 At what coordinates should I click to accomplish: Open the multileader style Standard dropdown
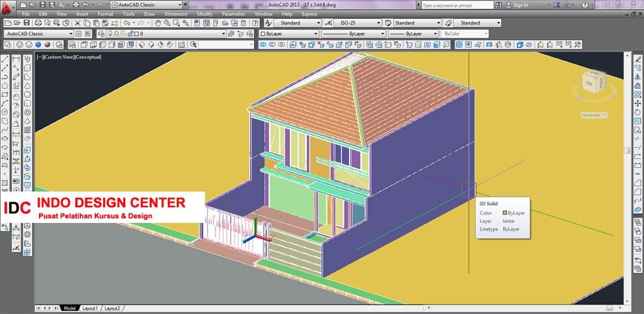477,23
